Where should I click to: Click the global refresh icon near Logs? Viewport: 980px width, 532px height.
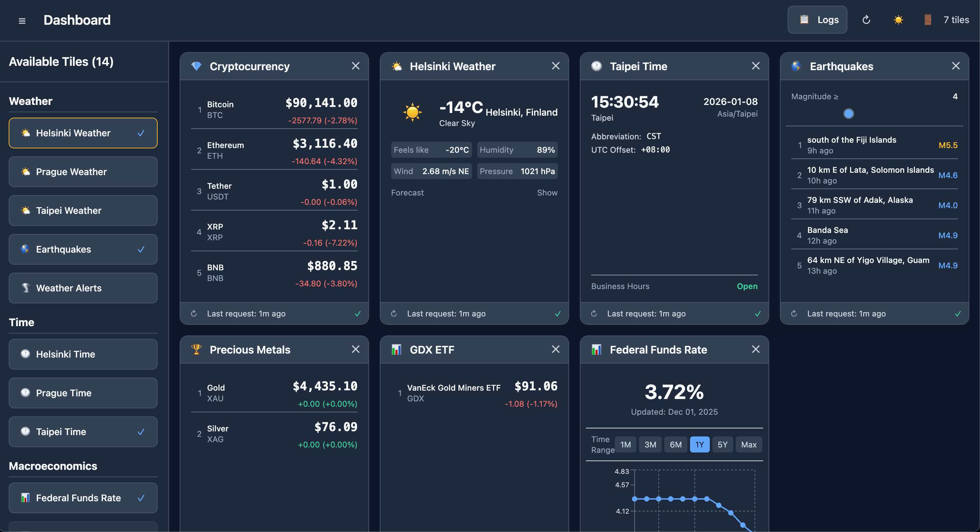click(866, 19)
